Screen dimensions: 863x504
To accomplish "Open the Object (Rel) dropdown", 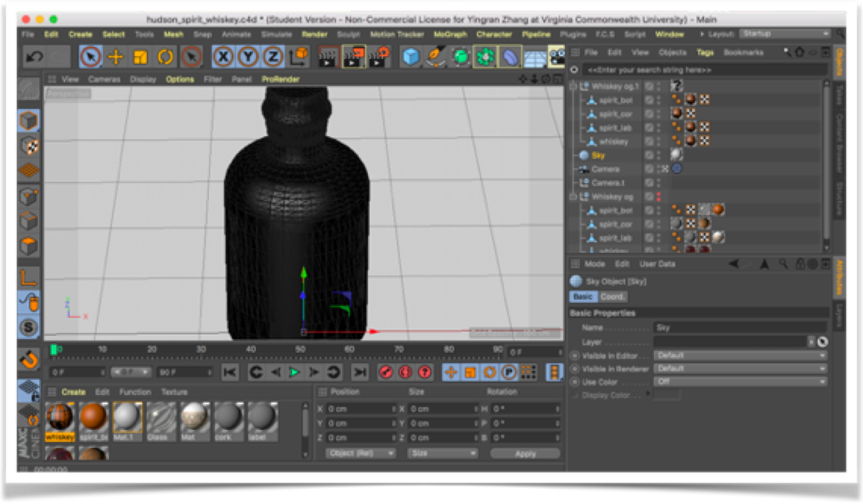I will 360,453.
